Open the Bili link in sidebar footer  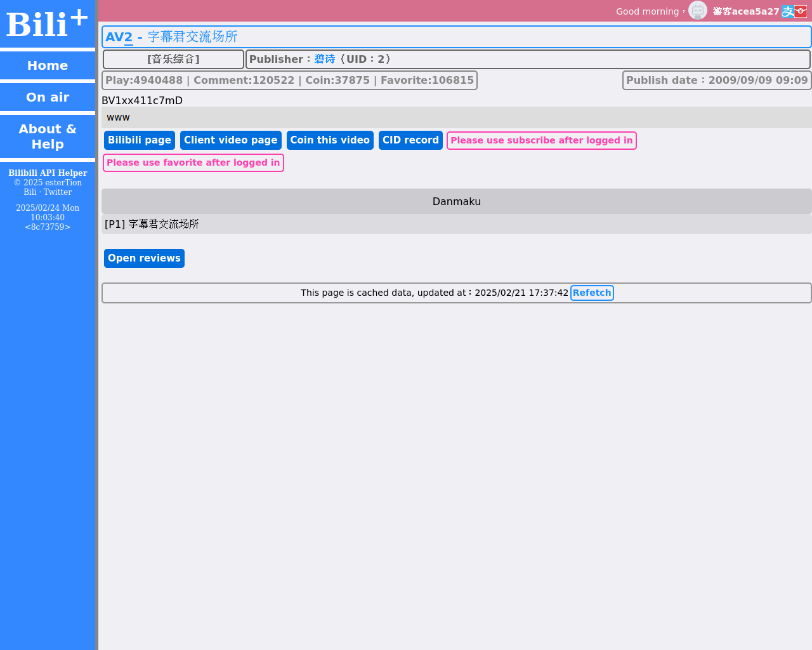coord(30,192)
